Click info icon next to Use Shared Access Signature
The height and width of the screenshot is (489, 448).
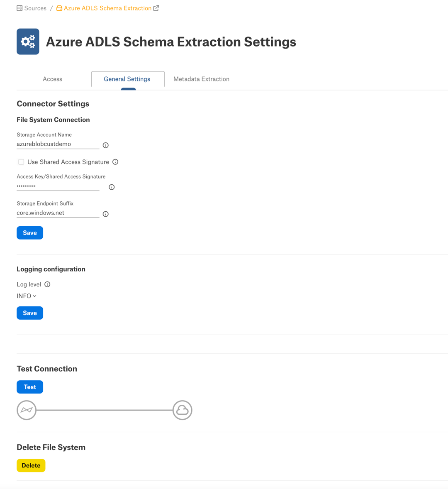115,162
